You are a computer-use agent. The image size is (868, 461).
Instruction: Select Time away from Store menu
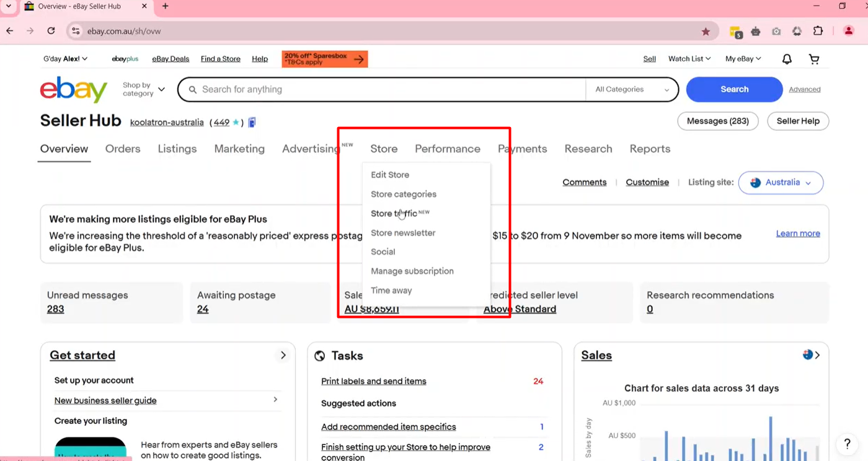coord(391,290)
